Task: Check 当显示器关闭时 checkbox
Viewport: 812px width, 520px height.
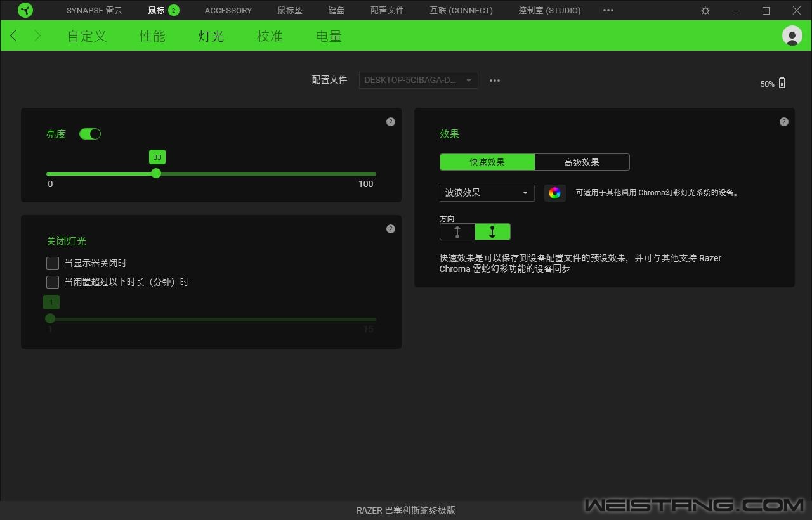Action: pyautogui.click(x=53, y=263)
